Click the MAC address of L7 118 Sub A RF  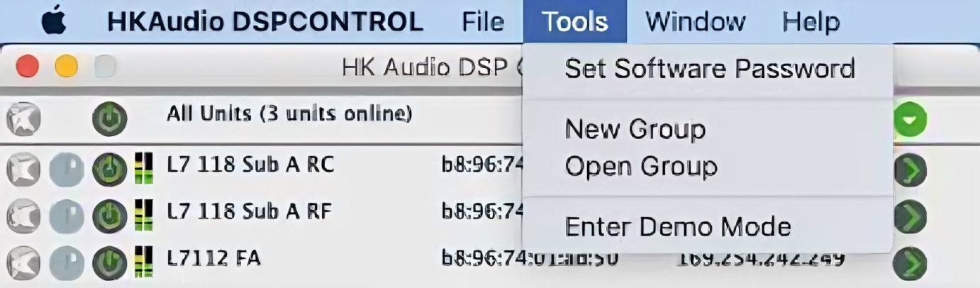coord(481,211)
